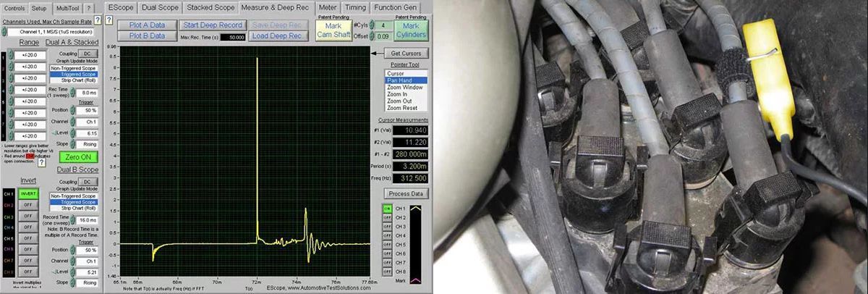Screen dimensions: 868x294
Task: Adjust the Dual A Rec Time stepper
Action: click(72, 93)
